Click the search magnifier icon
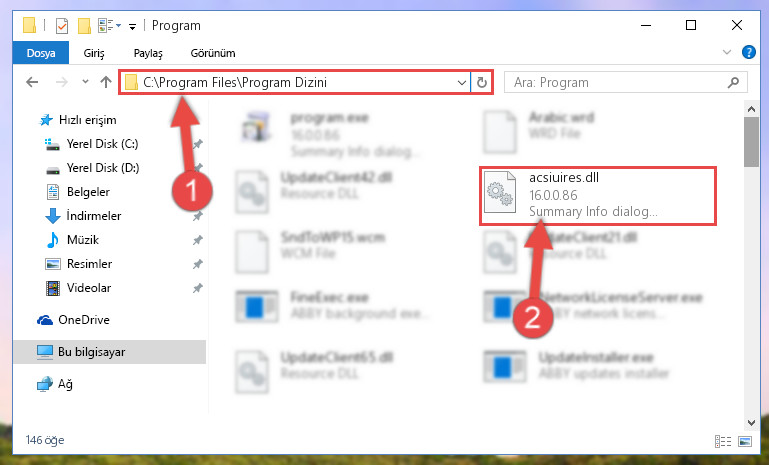Screen dimensions: 769x465 point(733,82)
